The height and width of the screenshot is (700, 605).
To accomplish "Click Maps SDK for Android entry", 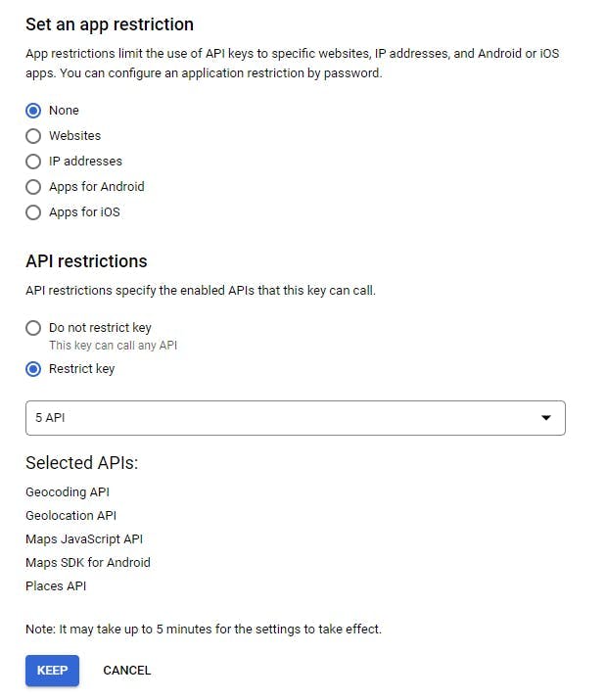I will tap(88, 563).
